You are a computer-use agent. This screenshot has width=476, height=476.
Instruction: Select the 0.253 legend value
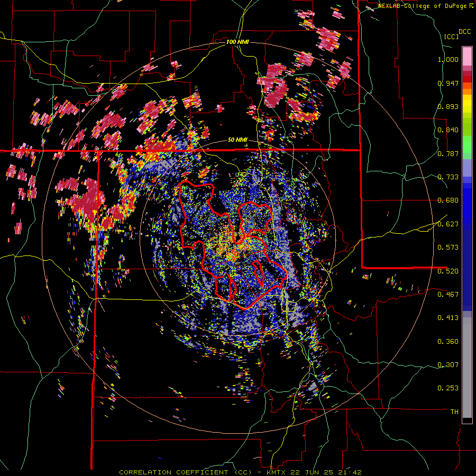(448, 388)
